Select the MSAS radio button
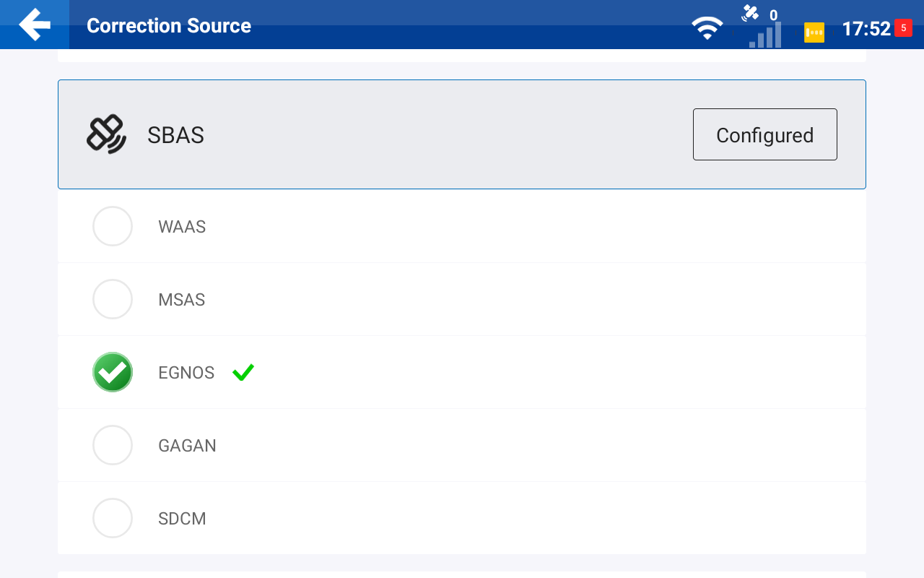 point(113,299)
